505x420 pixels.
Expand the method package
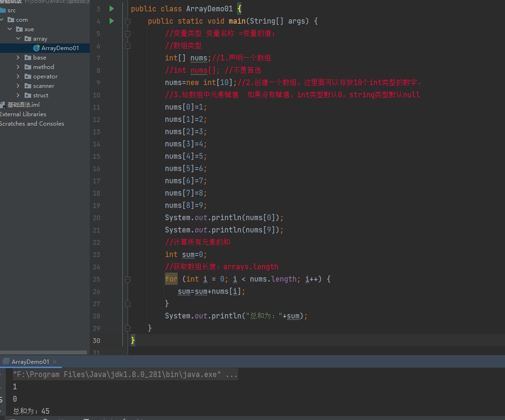click(x=18, y=67)
